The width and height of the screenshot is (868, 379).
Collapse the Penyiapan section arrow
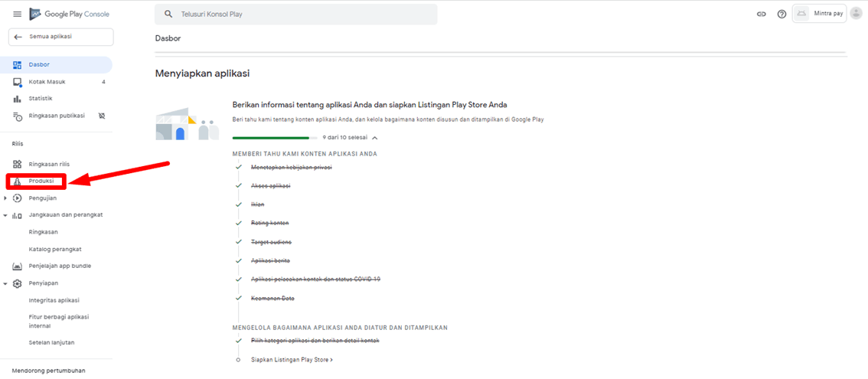pos(6,283)
